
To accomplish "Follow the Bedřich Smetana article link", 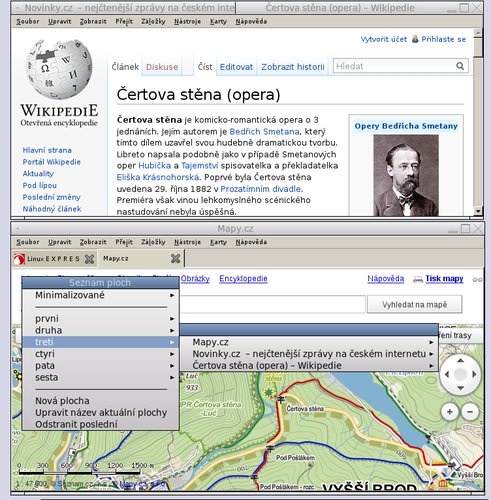I will pos(264,131).
